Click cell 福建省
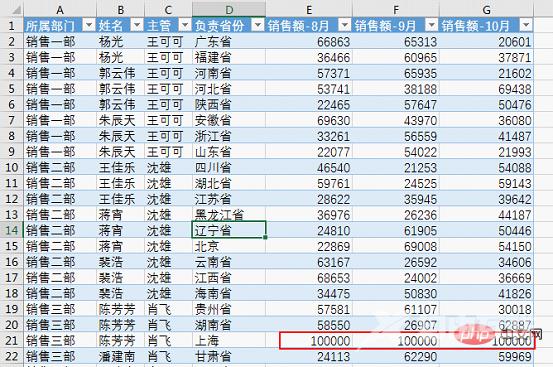This screenshot has width=553, height=367. tap(229, 57)
